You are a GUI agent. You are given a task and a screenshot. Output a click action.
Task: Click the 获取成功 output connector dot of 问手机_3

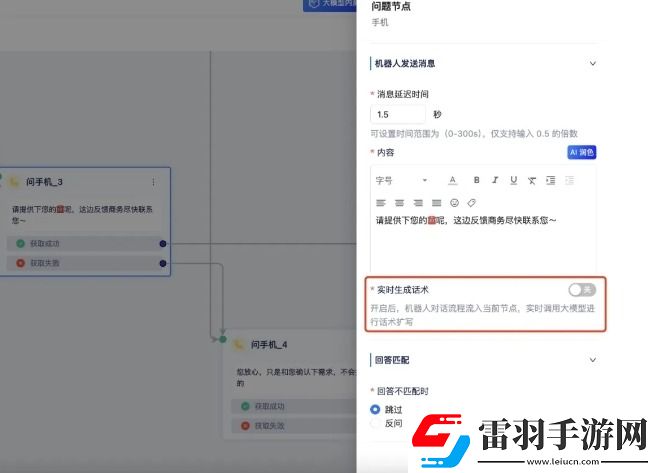[x=163, y=244]
